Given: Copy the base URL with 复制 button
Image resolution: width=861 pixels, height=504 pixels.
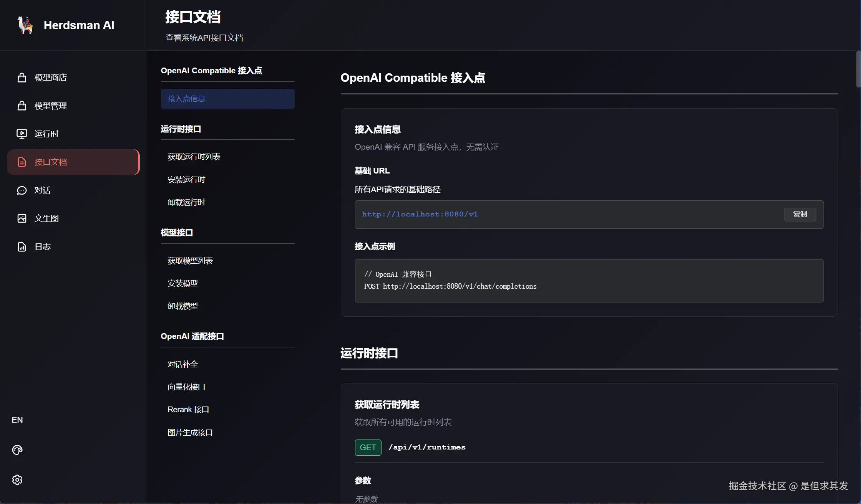Looking at the screenshot, I should 800,214.
